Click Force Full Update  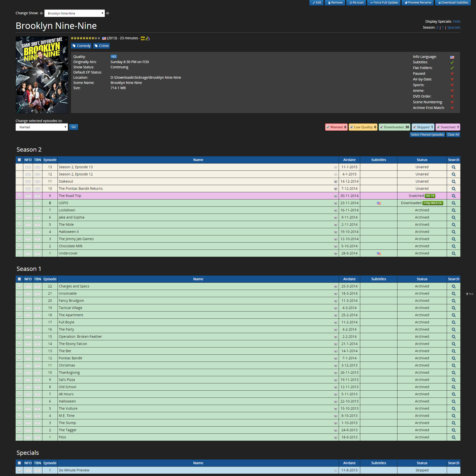384,3
